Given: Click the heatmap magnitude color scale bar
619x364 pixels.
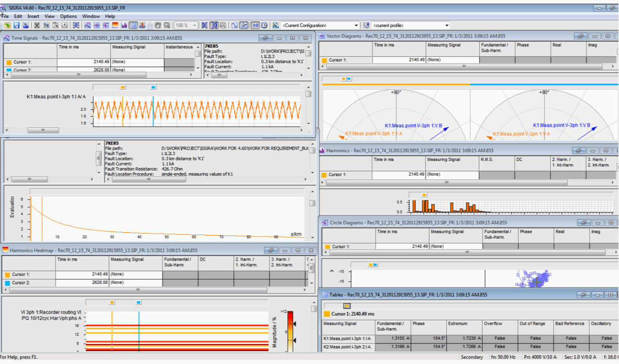Looking at the screenshot, I should pyautogui.click(x=290, y=332).
